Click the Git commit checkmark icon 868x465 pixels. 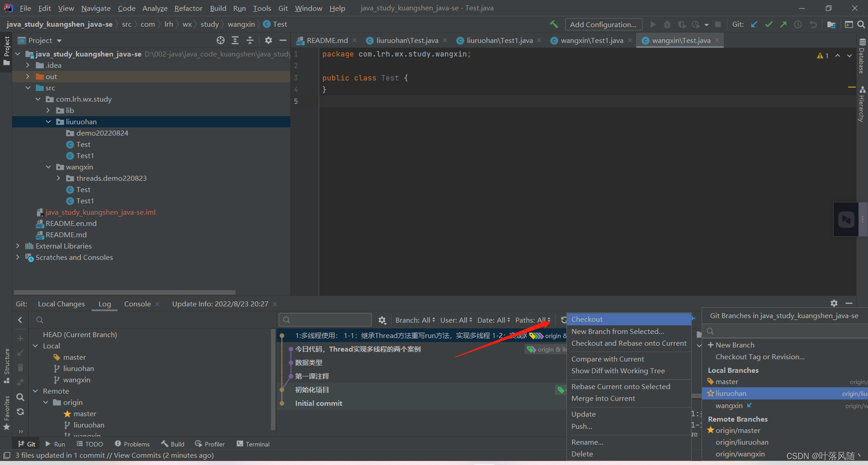pos(769,24)
